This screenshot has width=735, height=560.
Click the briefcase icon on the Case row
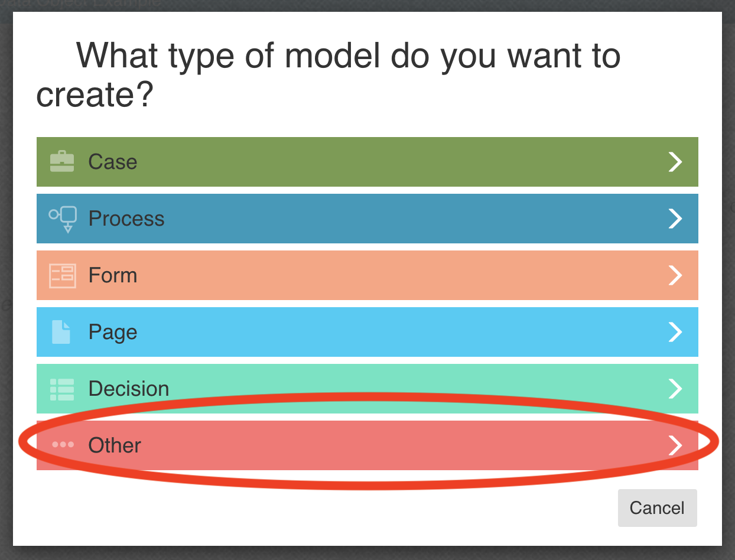(61, 161)
